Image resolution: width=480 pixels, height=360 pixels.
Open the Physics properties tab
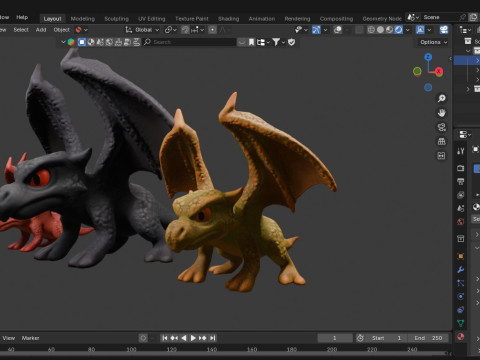[461, 296]
